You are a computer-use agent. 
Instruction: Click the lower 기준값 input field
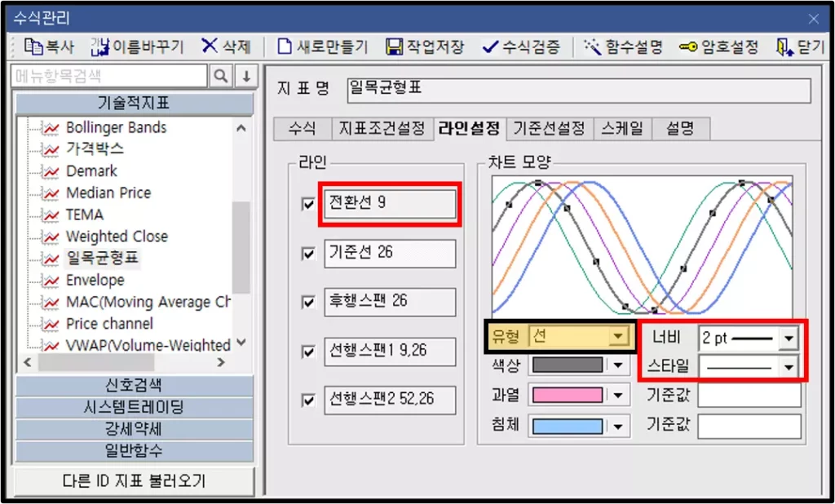coord(749,427)
